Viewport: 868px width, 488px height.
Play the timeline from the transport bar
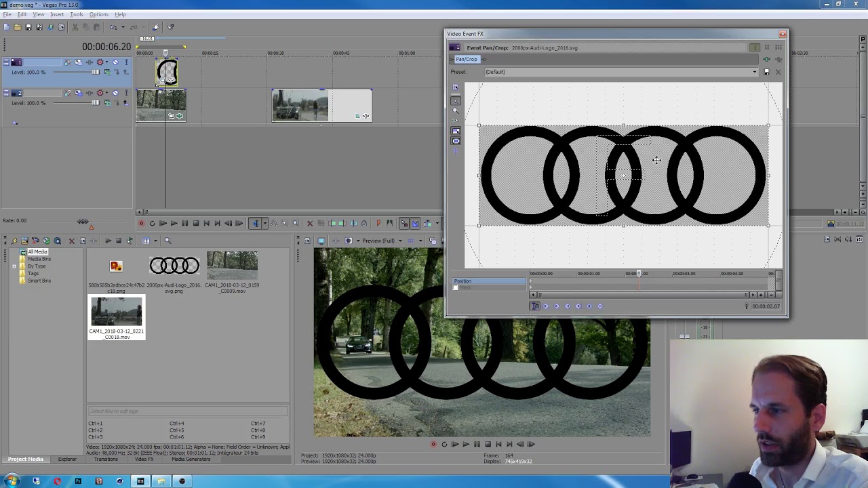pyautogui.click(x=174, y=223)
